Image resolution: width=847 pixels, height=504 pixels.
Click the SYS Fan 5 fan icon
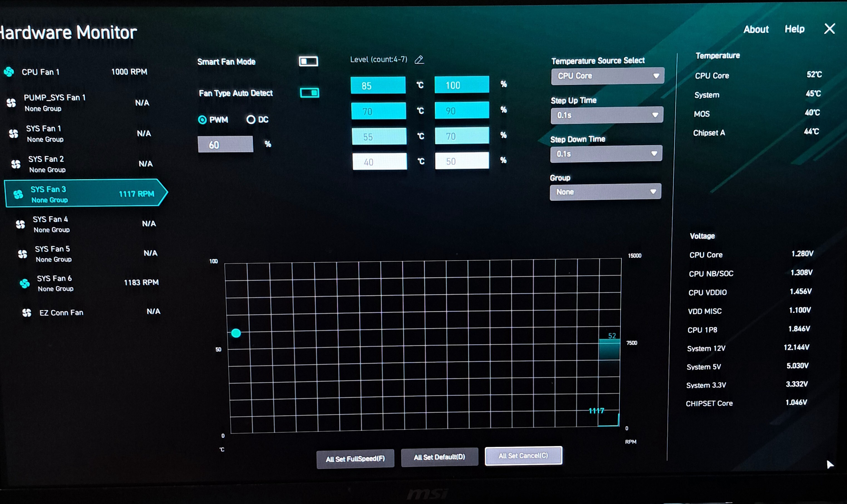[23, 254]
